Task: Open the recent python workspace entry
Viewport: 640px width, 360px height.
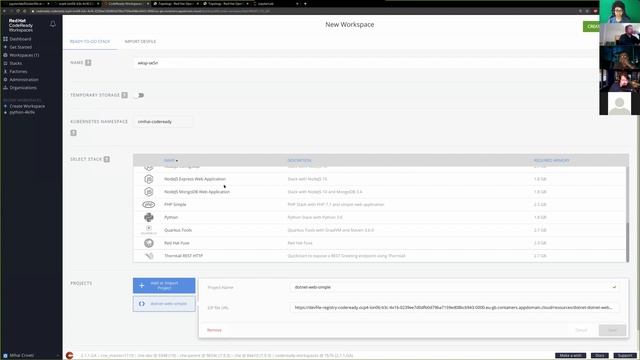Action: click(22, 112)
